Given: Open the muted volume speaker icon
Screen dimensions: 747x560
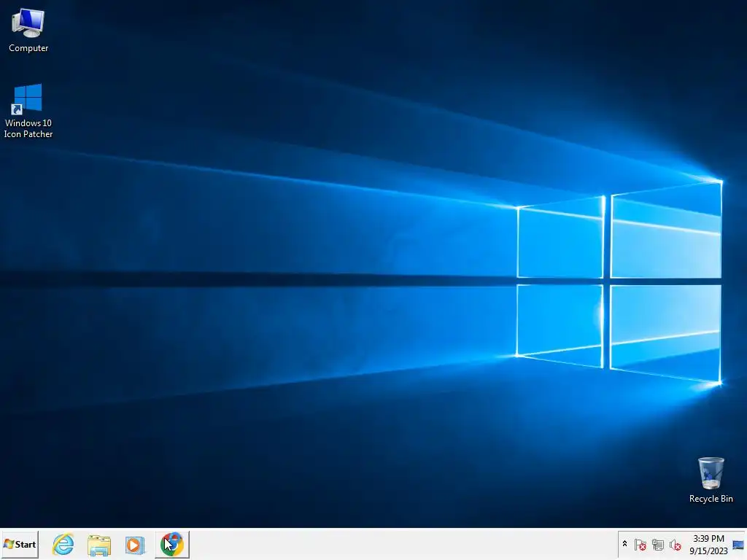Looking at the screenshot, I should tap(675, 544).
